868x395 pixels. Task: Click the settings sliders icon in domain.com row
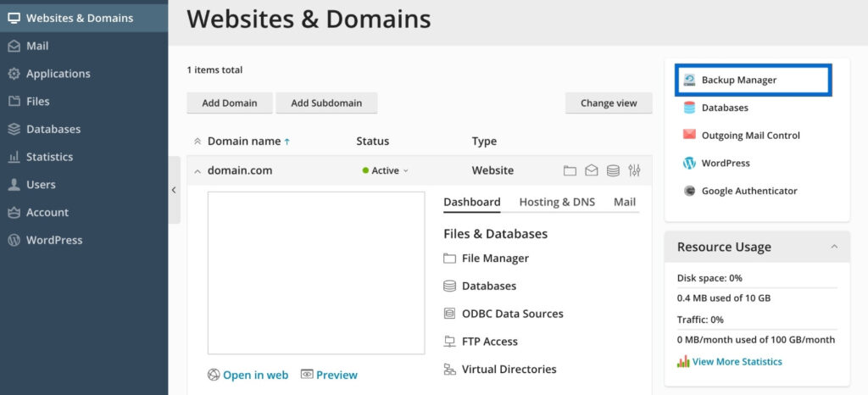(x=634, y=171)
